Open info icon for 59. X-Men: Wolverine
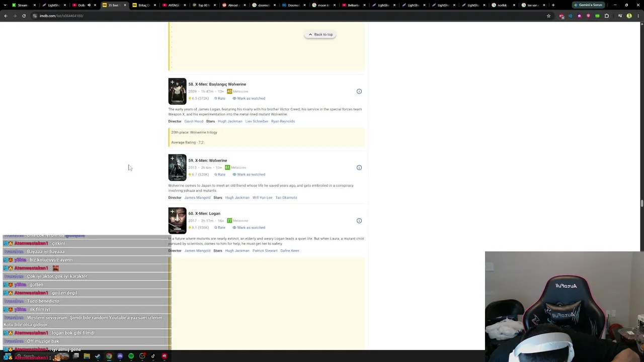Viewport: 644px width, 362px height. [x=359, y=167]
